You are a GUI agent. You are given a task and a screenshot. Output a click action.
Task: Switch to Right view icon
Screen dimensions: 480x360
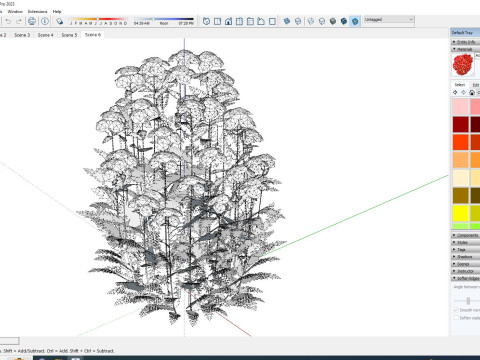[x=239, y=21]
